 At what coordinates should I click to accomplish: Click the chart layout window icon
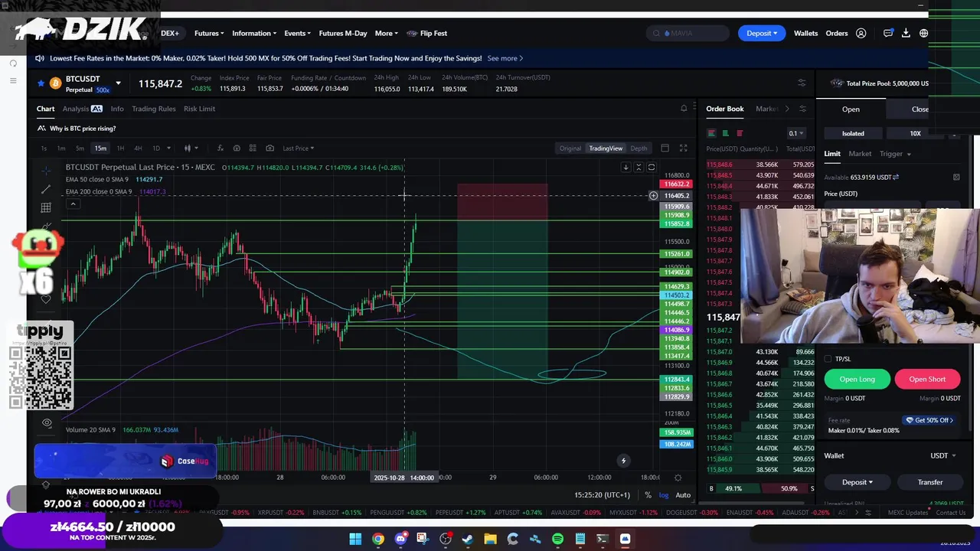tap(665, 148)
